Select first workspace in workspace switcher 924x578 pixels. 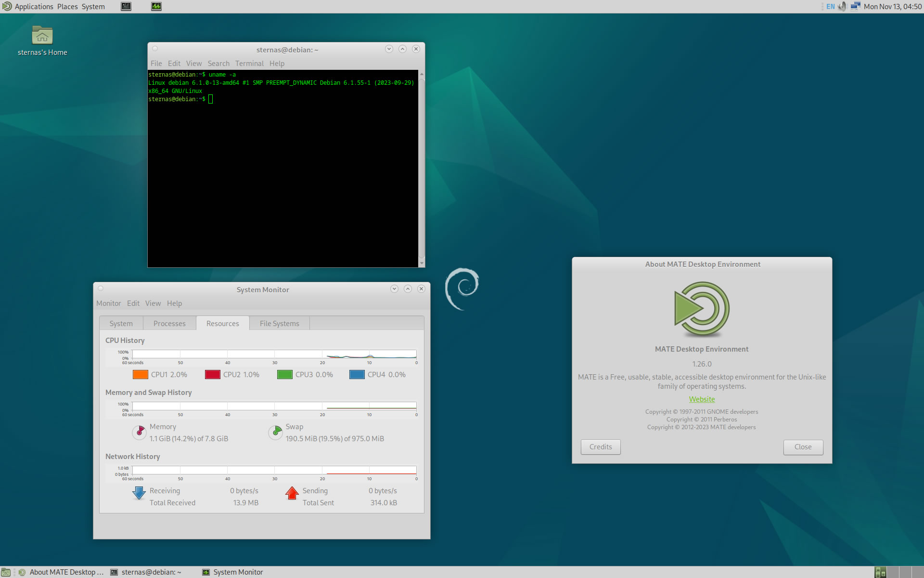pyautogui.click(x=881, y=572)
